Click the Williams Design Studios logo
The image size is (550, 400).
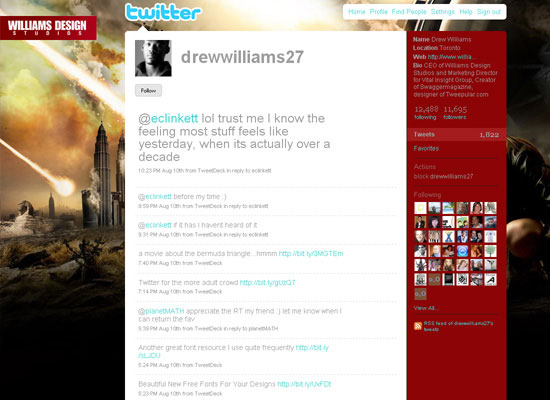[48, 28]
